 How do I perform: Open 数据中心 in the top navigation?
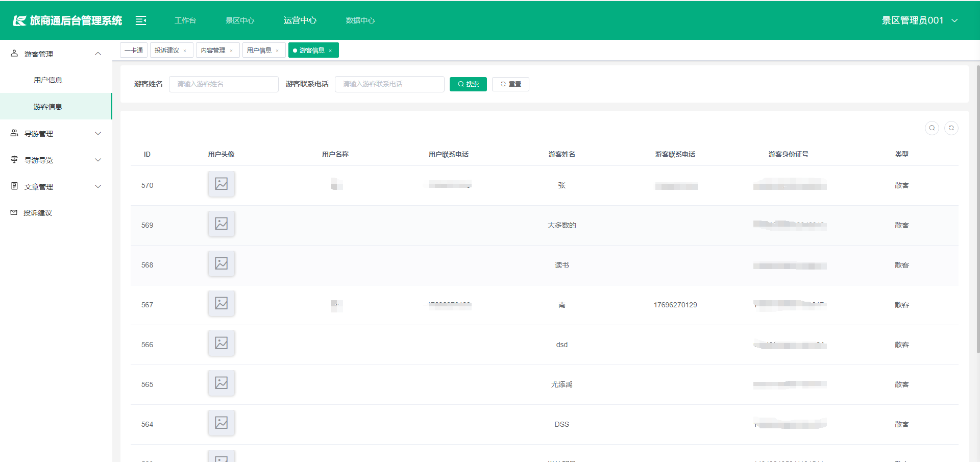(360, 20)
